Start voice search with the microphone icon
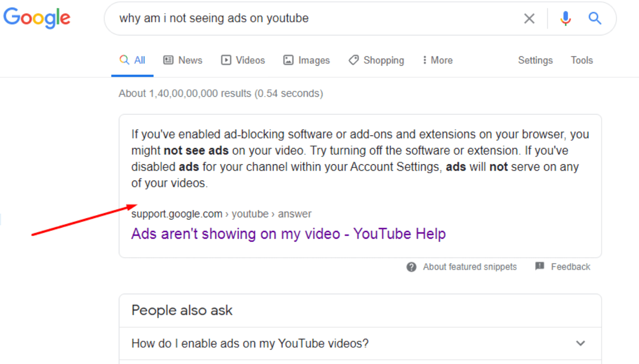This screenshot has height=364, width=639. (x=565, y=19)
